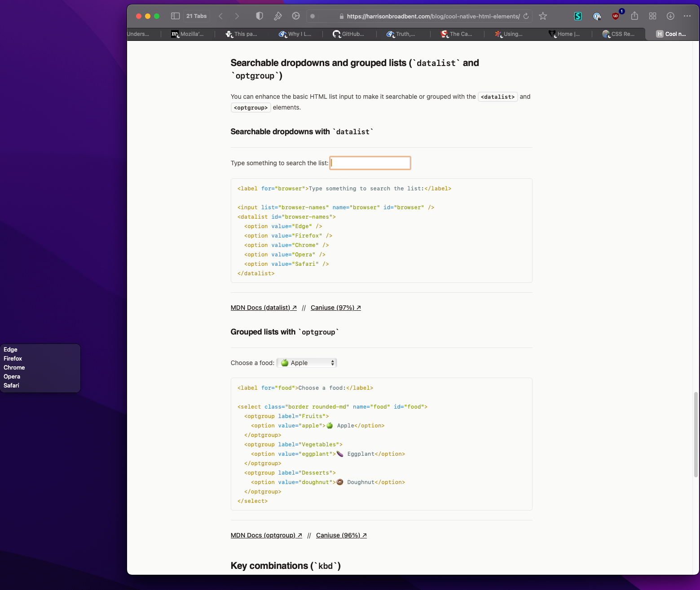This screenshot has width=700, height=590.
Task: Click the toolbar overflow ellipsis menu
Action: pyautogui.click(x=687, y=16)
